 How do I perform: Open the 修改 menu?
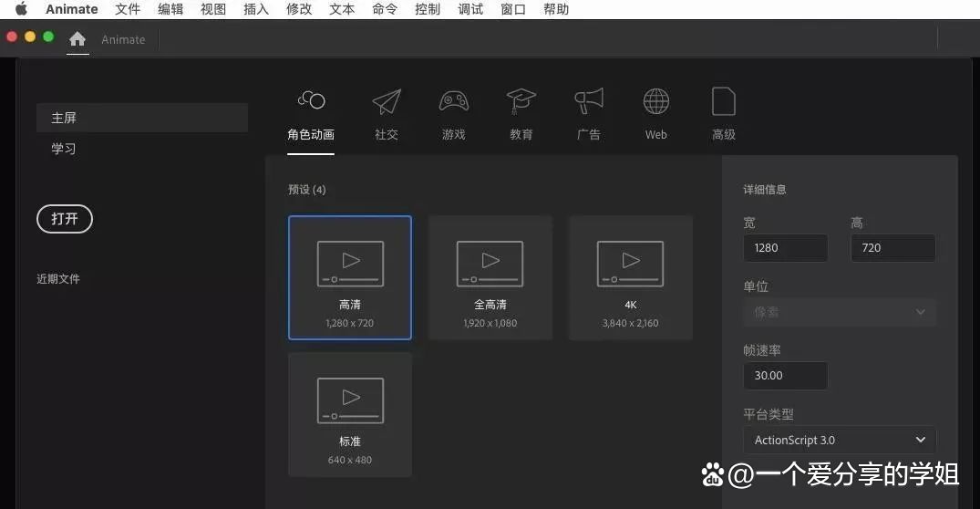pyautogui.click(x=299, y=9)
